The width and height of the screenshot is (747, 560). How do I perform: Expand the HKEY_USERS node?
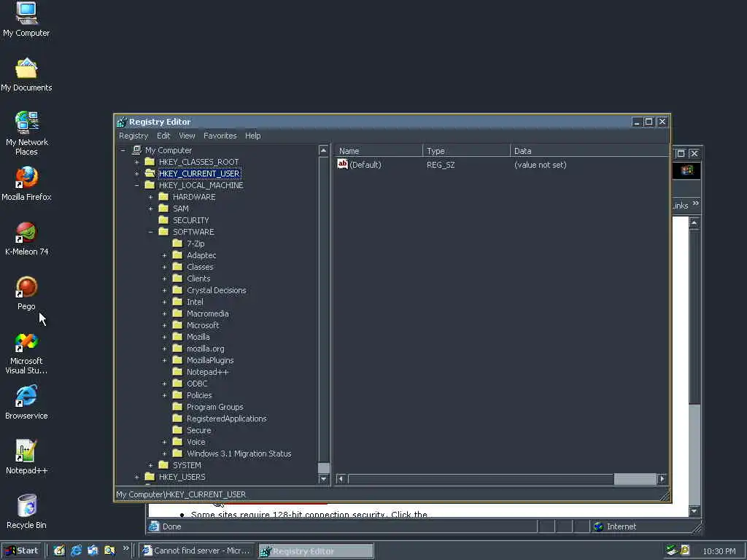click(136, 477)
